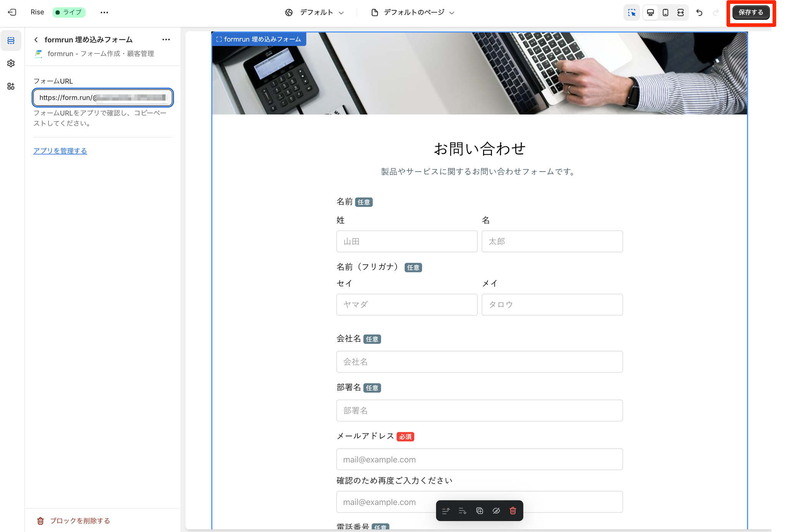This screenshot has height=532, width=787.
Task: Open Theme settings gear icon
Action: point(11,63)
